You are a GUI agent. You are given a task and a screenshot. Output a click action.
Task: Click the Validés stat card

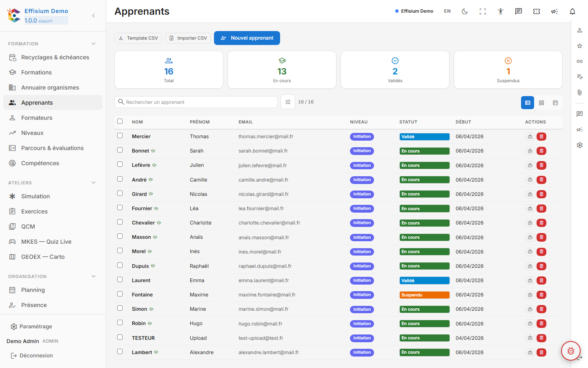(x=395, y=70)
